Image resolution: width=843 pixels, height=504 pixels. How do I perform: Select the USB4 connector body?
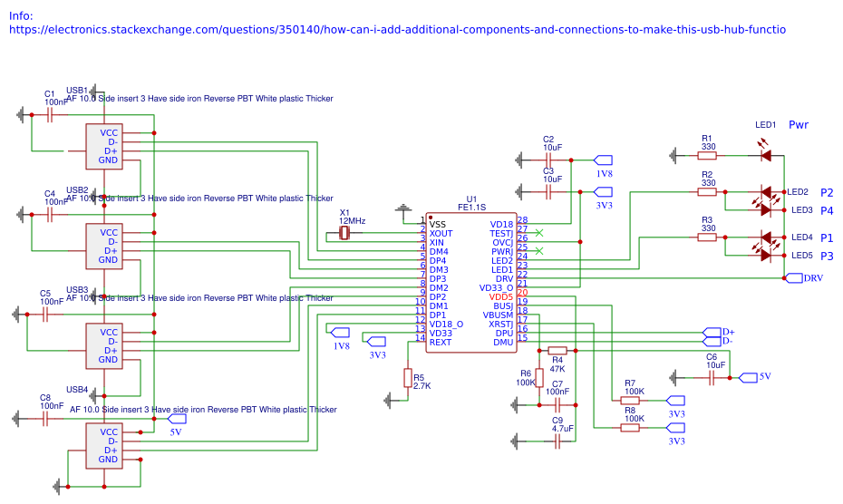(104, 446)
